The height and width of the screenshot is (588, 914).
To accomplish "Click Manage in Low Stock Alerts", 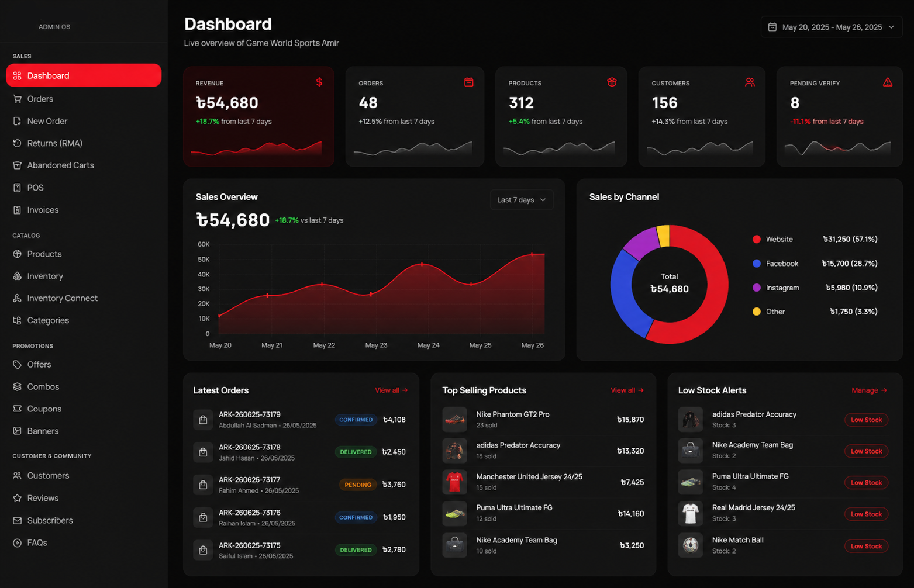I will pos(869,390).
